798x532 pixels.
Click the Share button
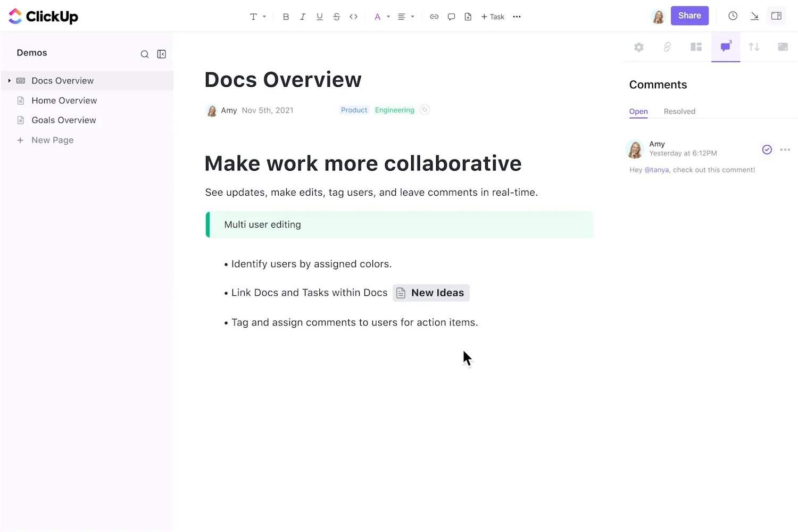tap(689, 16)
